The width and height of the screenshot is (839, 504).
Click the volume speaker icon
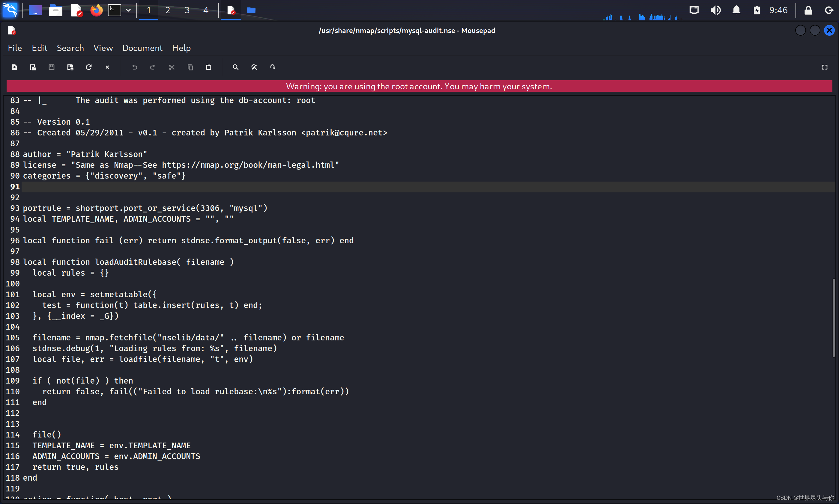click(716, 10)
